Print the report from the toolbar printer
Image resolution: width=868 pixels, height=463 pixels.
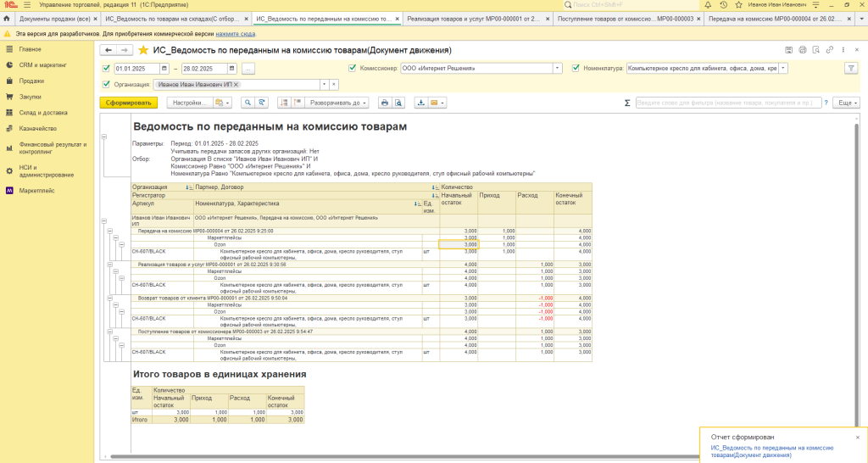tap(385, 103)
